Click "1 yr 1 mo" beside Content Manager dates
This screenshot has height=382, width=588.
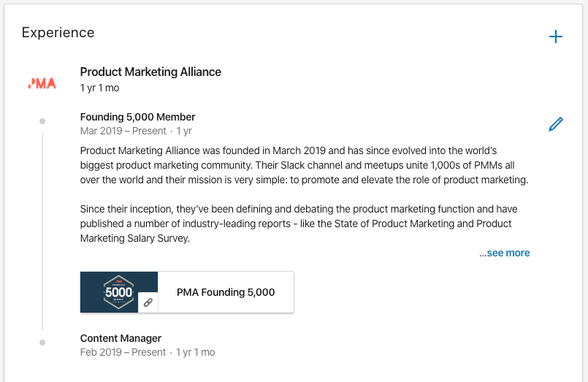196,352
